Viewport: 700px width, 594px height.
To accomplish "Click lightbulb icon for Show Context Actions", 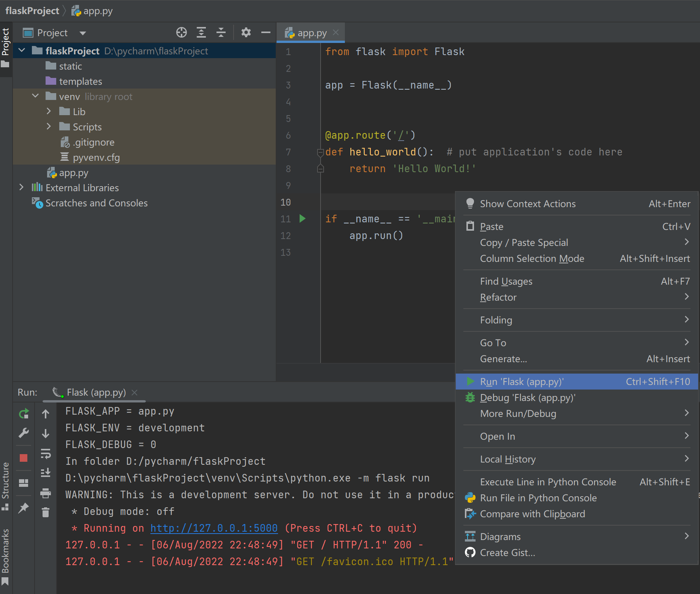I will coord(470,203).
